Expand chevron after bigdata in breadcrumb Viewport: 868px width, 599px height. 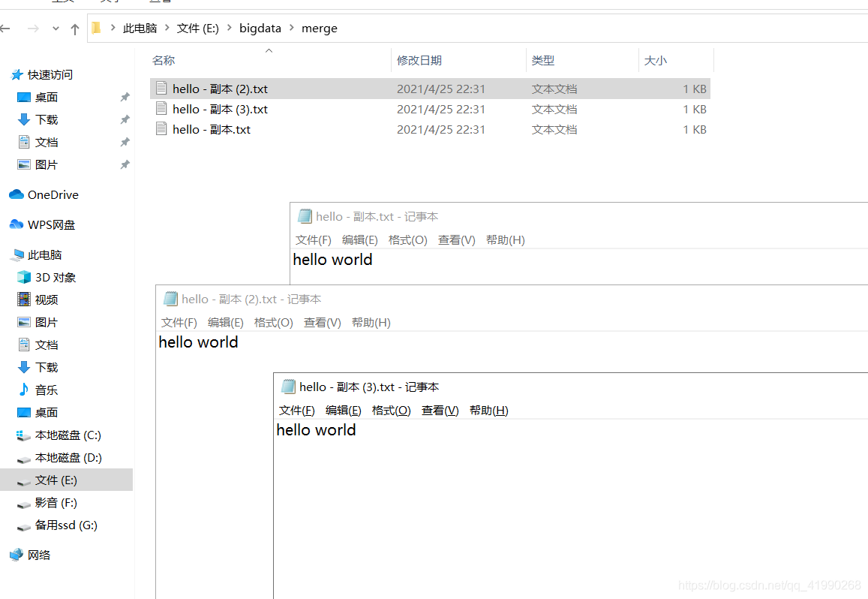point(292,28)
